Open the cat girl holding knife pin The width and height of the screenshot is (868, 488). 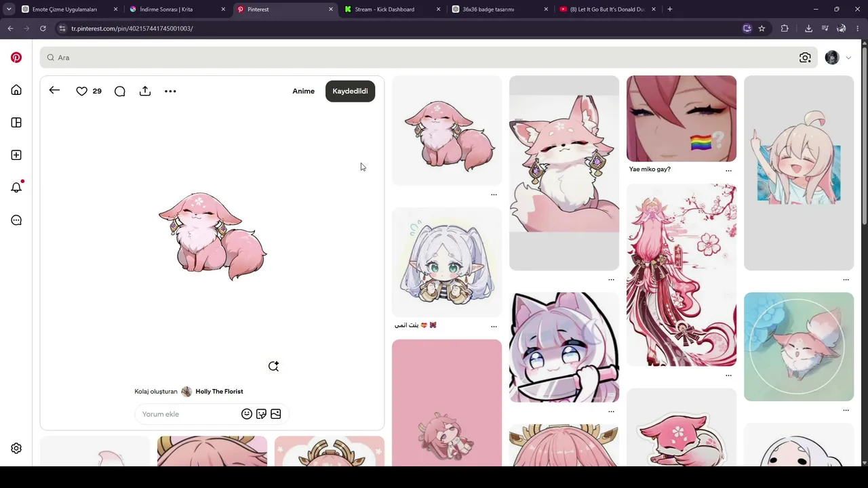coord(564,347)
